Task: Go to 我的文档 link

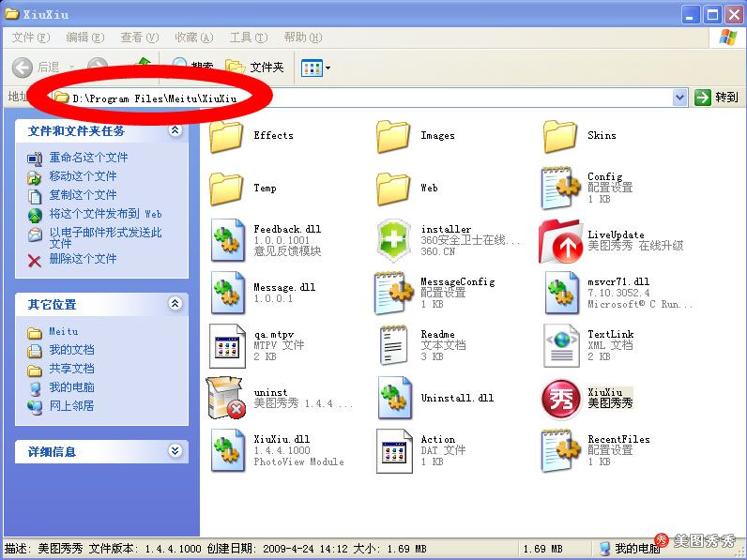Action: [x=71, y=350]
